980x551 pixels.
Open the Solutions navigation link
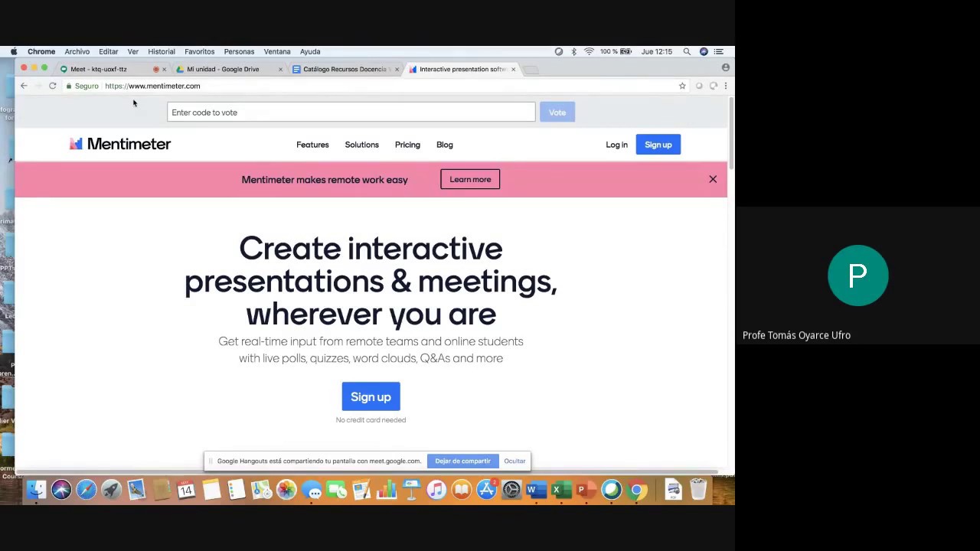pyautogui.click(x=361, y=145)
